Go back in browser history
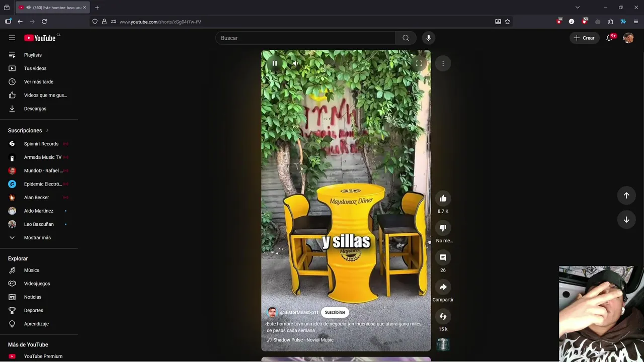Viewport: 644px width, 362px height. tap(20, 22)
